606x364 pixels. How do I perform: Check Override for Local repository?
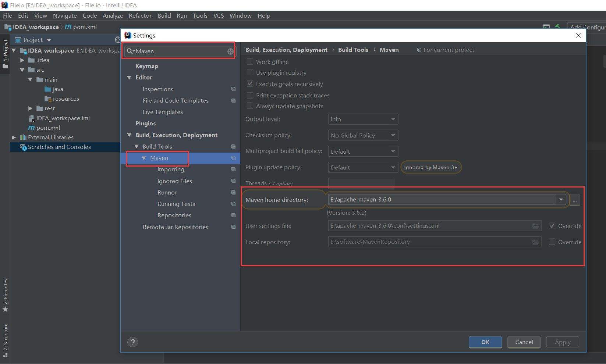click(552, 242)
